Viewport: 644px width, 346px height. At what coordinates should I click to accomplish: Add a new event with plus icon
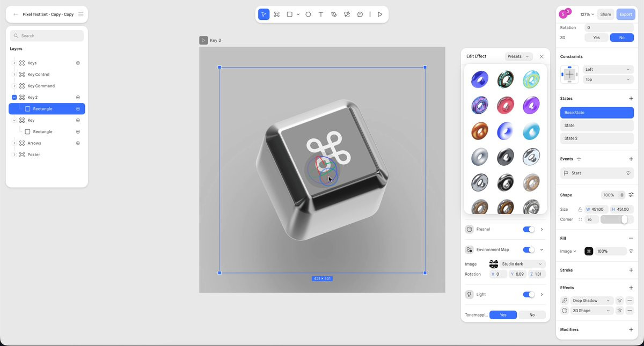pyautogui.click(x=631, y=159)
